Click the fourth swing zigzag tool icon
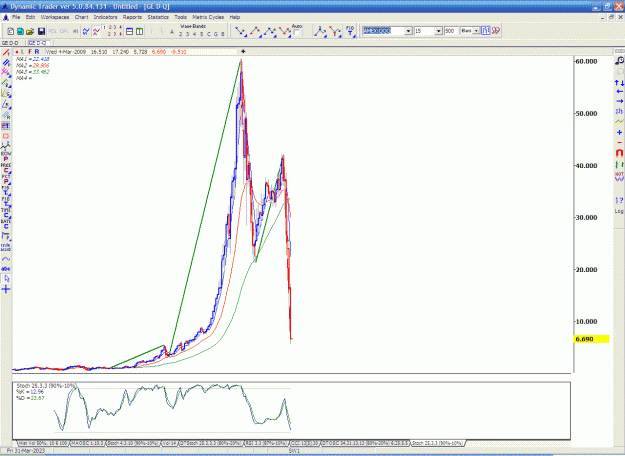 point(285,31)
